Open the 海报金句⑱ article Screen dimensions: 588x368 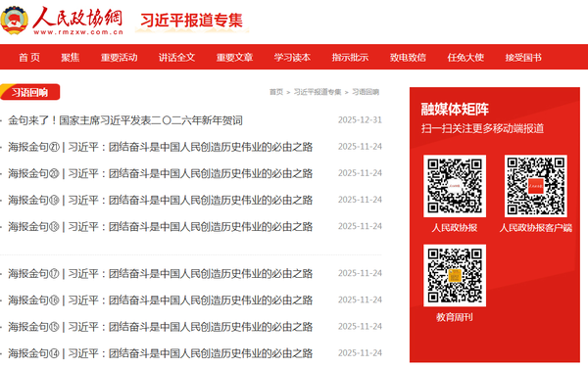[x=161, y=226]
